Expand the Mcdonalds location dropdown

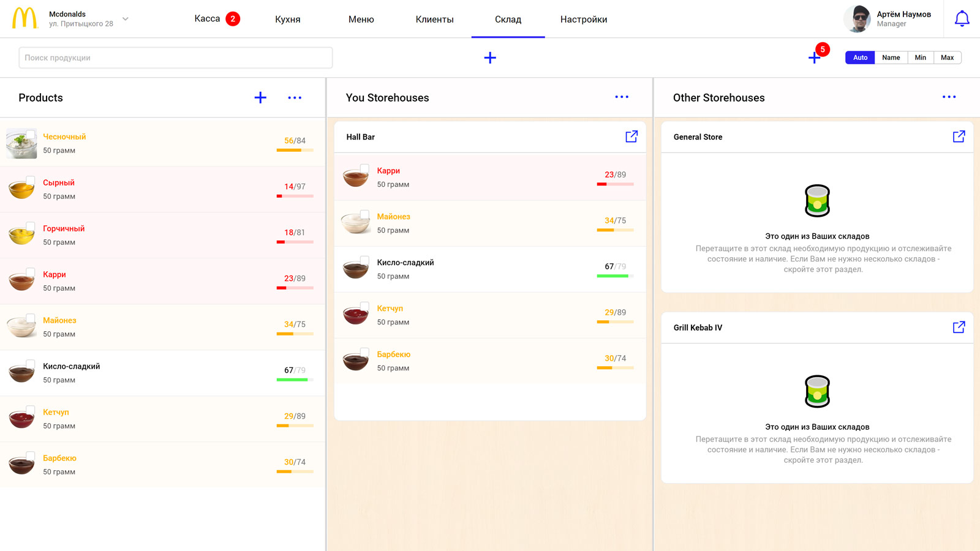click(126, 19)
